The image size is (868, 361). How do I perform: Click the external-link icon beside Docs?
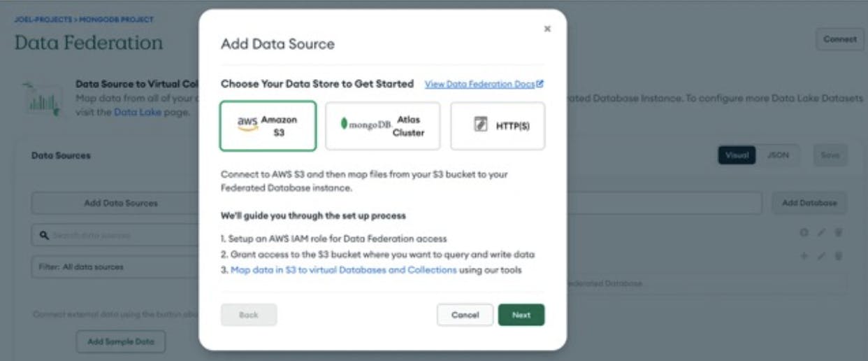pyautogui.click(x=540, y=84)
